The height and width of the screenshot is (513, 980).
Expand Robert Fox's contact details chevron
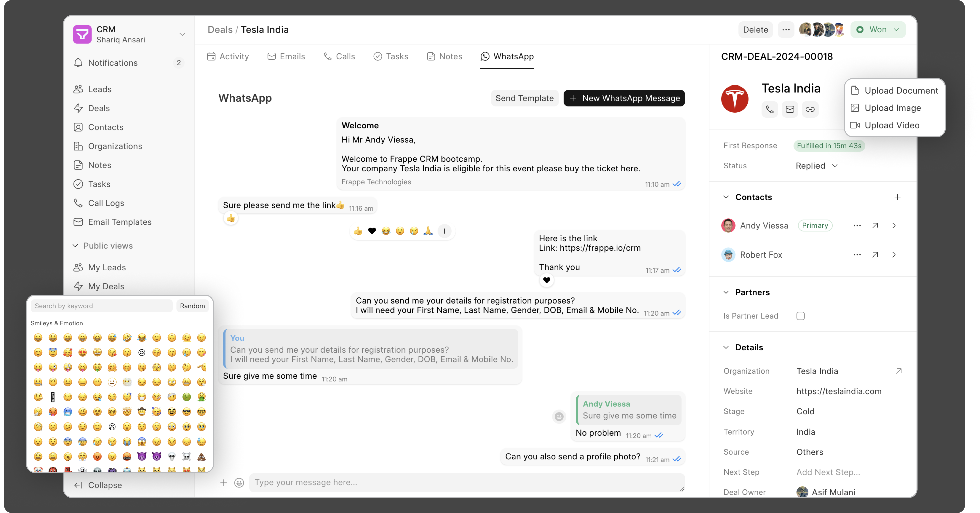(894, 254)
